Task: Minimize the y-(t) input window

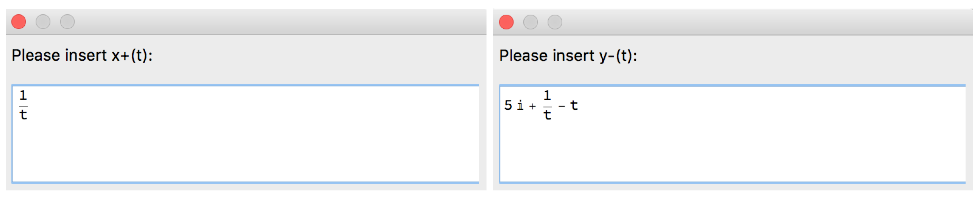Action: [x=530, y=22]
